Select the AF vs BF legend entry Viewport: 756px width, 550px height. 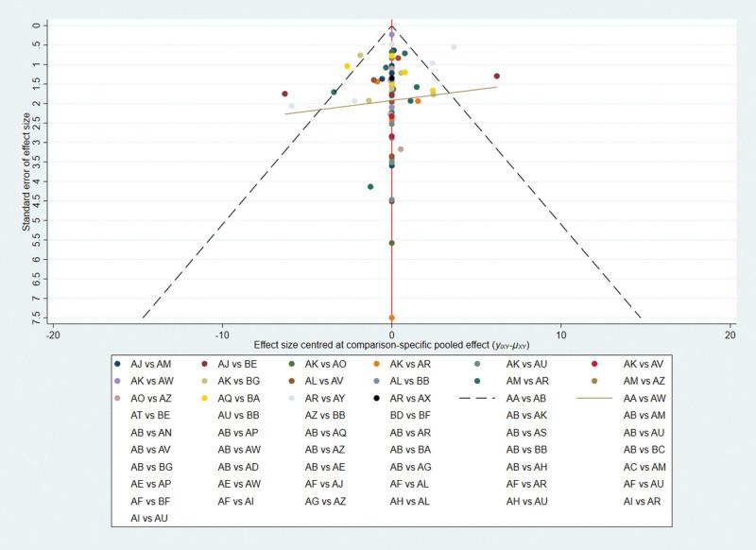(150, 500)
